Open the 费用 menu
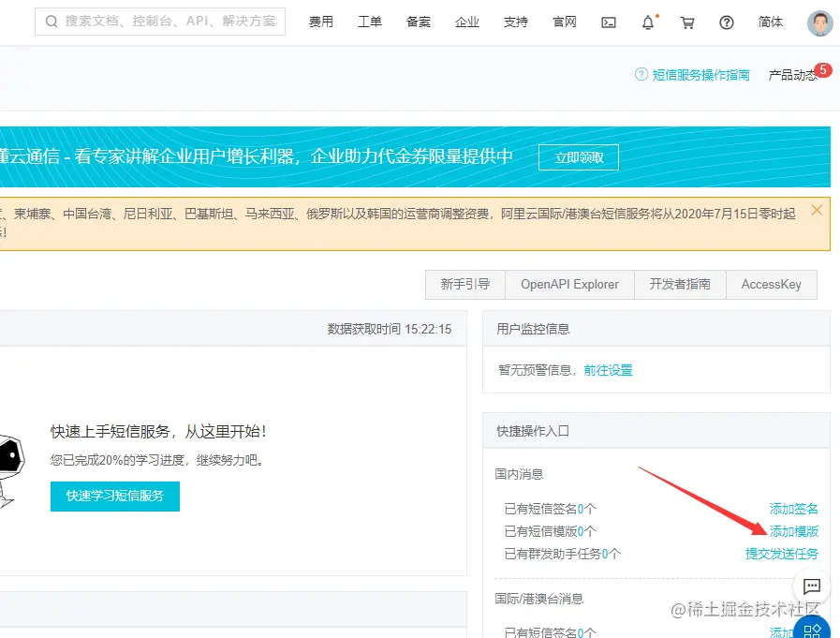 321,22
